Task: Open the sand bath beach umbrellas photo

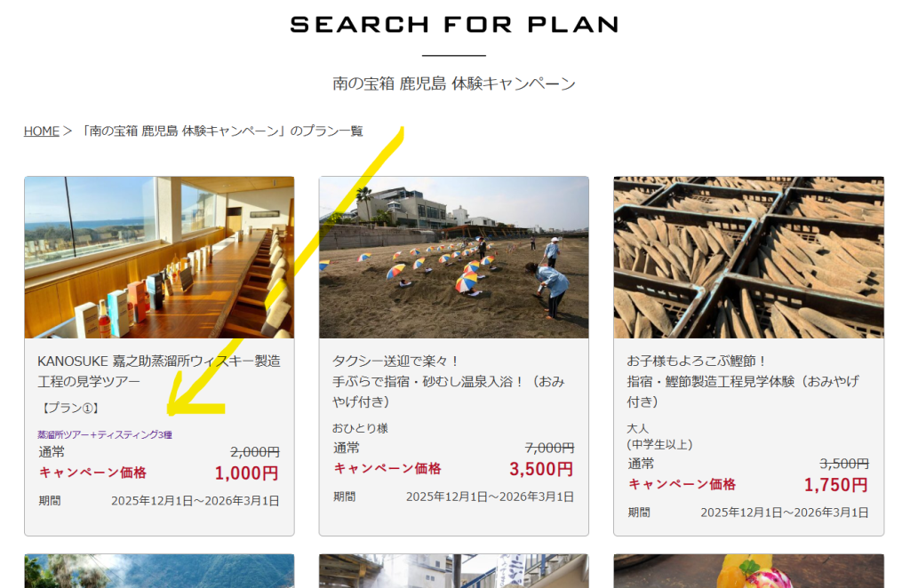Action: (454, 258)
